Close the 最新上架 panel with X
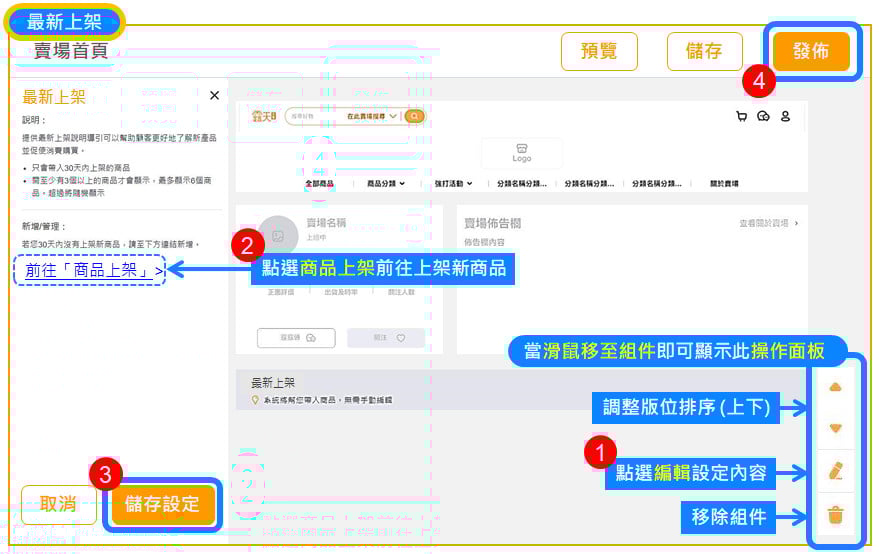Screen dimensions: 879x554 214,96
